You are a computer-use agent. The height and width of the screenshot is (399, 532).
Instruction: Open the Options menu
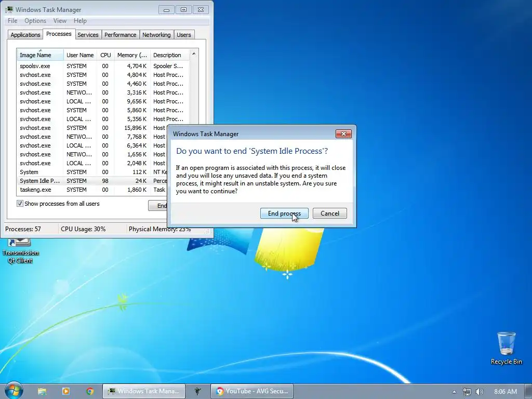[35, 21]
